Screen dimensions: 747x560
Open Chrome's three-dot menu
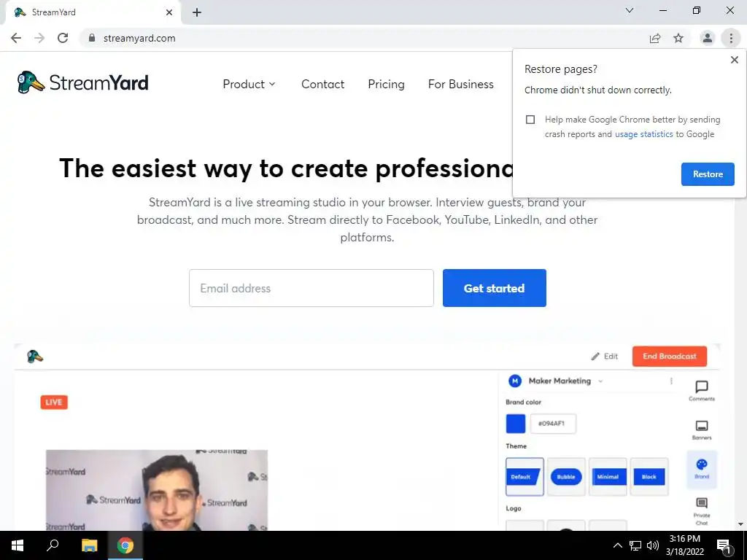coord(731,38)
